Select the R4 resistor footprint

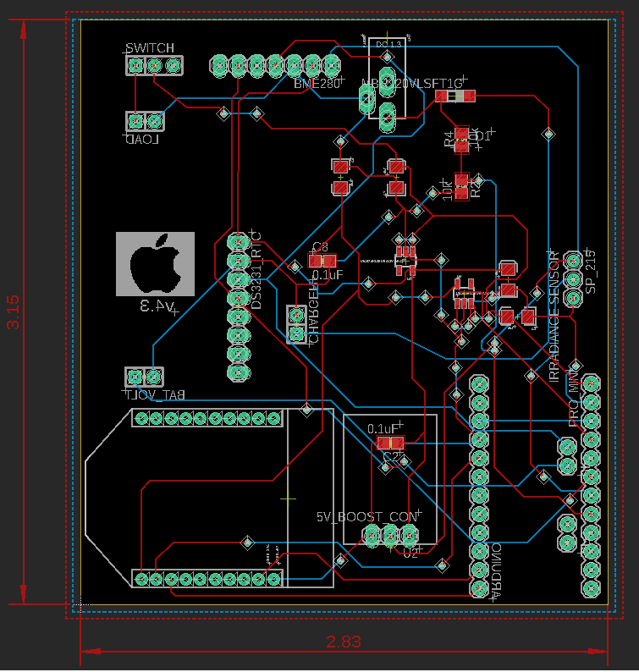(461, 140)
